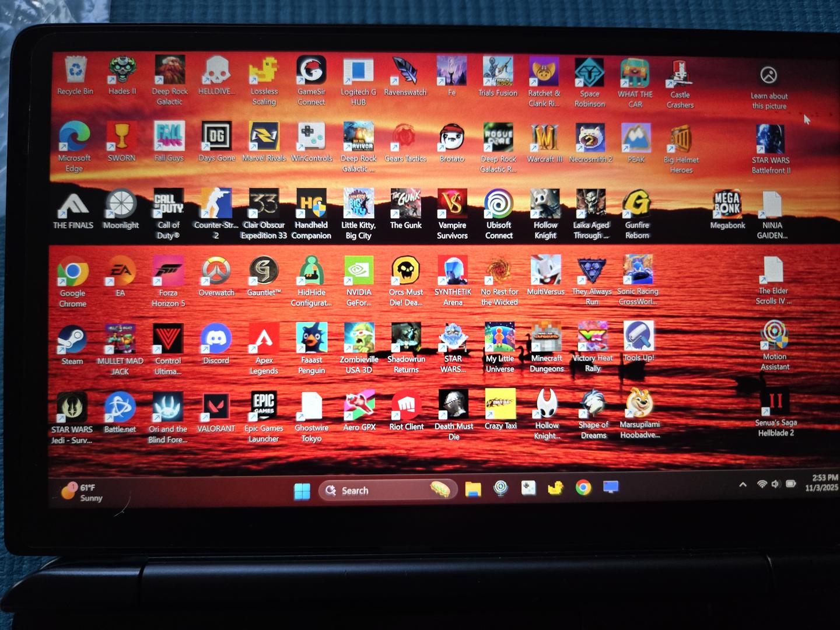Open the volume control in system tray
Screen dimensions: 840x630
776,484
